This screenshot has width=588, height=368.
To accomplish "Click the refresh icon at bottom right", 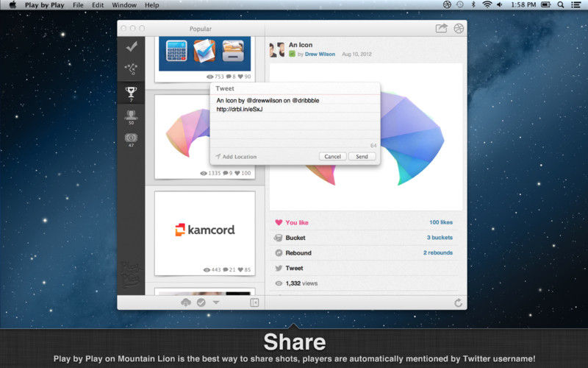I will click(458, 302).
